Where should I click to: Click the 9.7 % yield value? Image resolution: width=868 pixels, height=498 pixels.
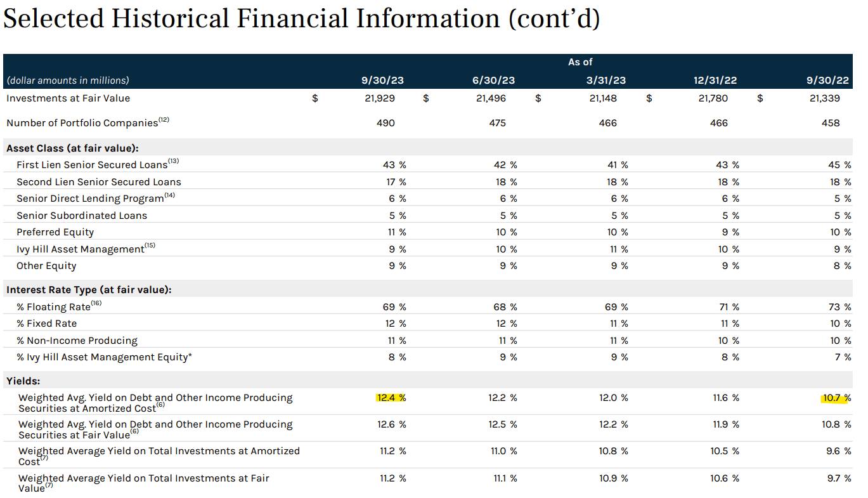839,478
